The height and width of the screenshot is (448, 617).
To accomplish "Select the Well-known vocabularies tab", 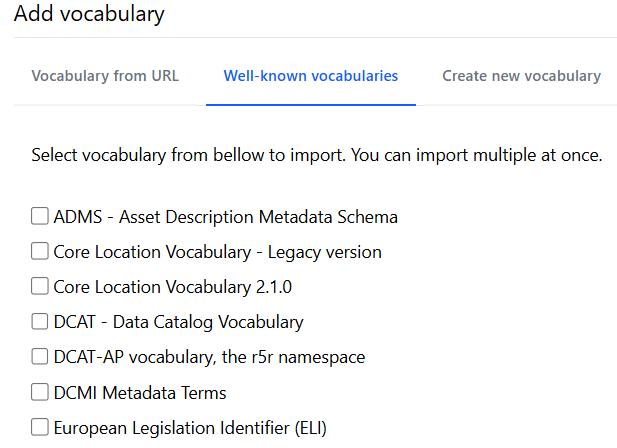I will [x=310, y=76].
